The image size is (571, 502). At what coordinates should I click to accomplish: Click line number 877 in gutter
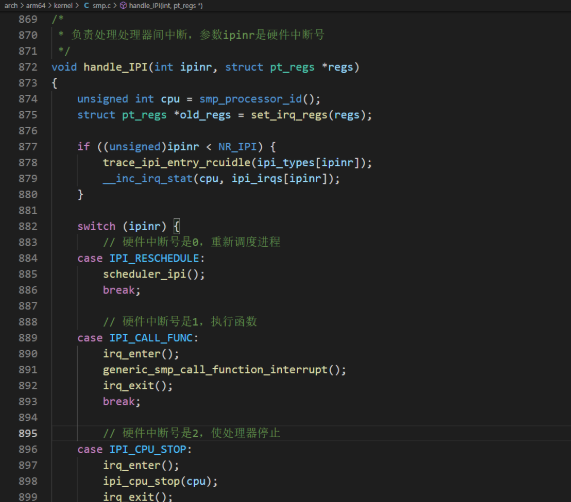tap(28, 146)
